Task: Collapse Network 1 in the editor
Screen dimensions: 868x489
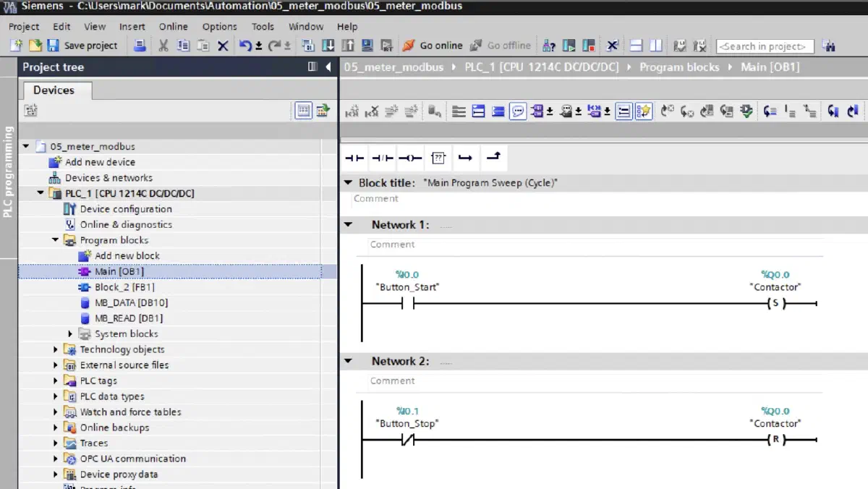Action: point(349,225)
